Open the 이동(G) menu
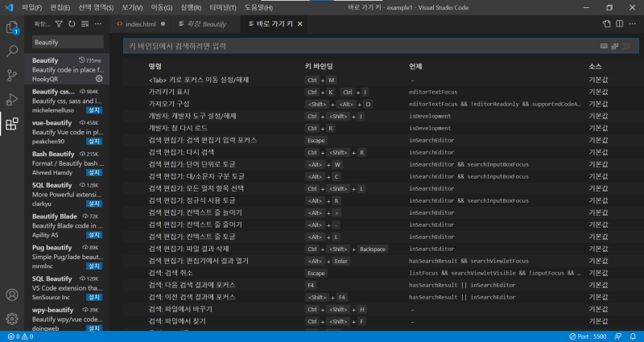 162,7
